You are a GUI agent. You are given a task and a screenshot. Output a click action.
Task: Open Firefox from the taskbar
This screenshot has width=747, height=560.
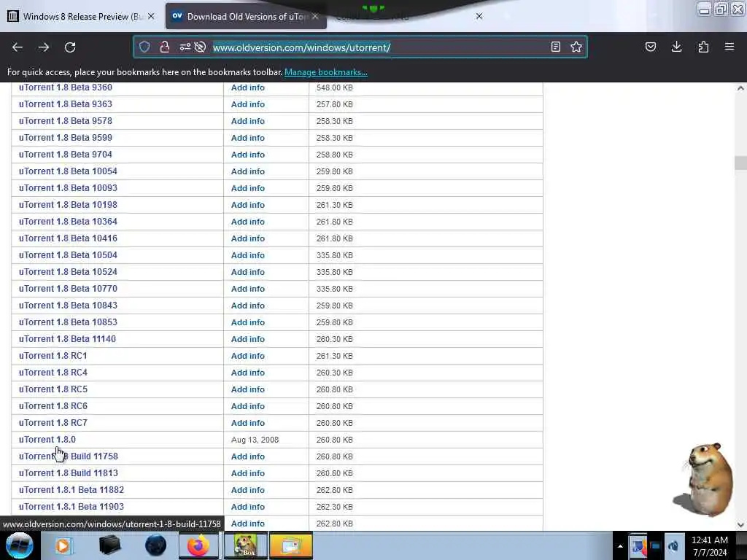(x=198, y=545)
